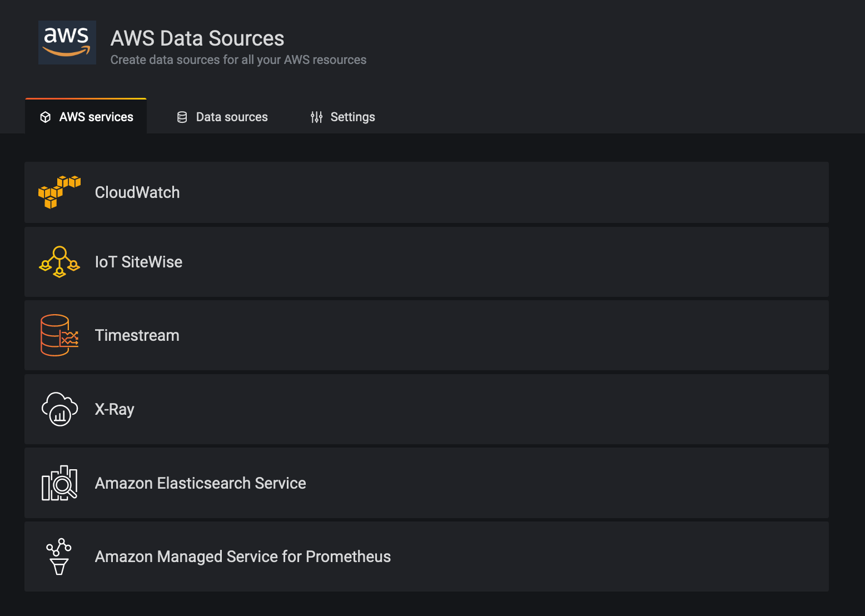Image resolution: width=865 pixels, height=616 pixels.
Task: Click the sliders icon beside Settings
Action: [316, 117]
